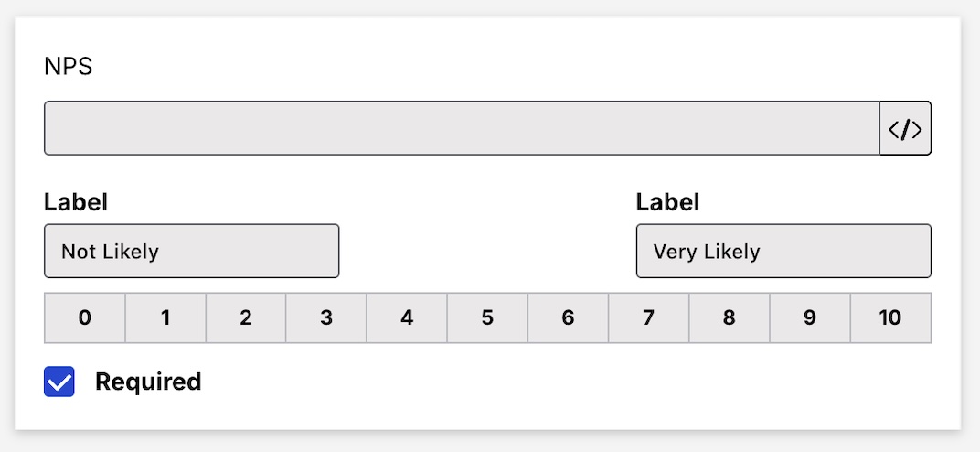980x452 pixels.
Task: Pick rating 8 in the score row
Action: [x=729, y=318]
